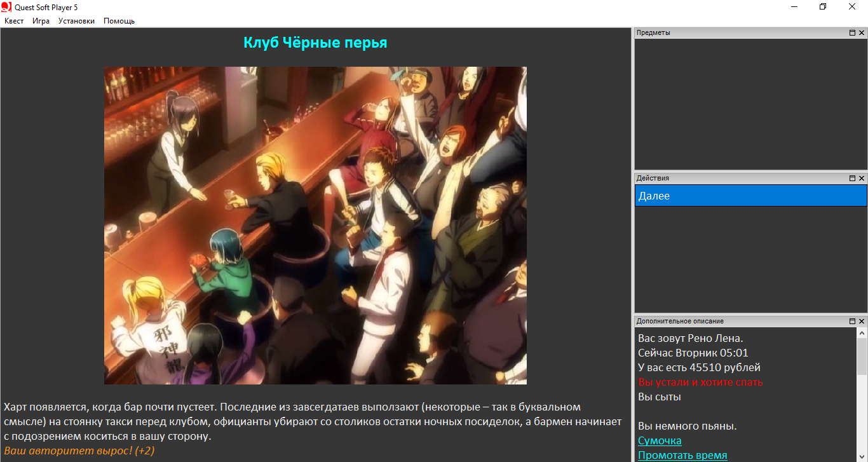Click the bar scene illustration
868x462 pixels.
click(315, 226)
